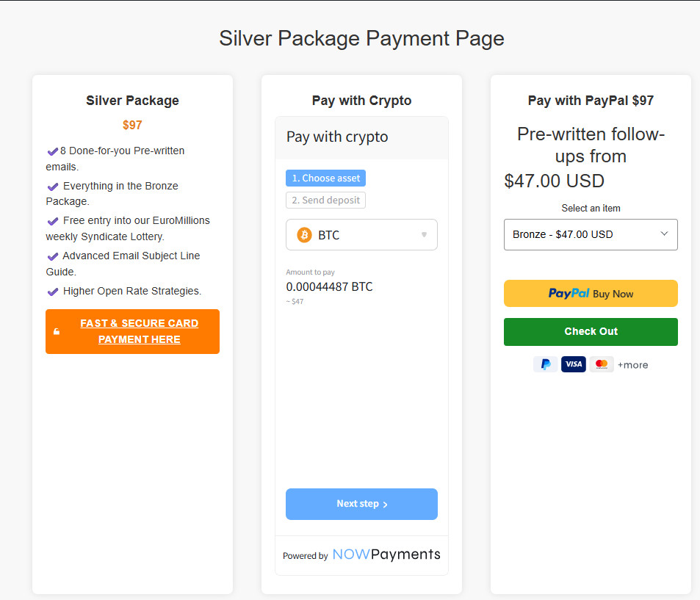The width and height of the screenshot is (700, 600).
Task: Switch to the '2. Send deposit' step
Action: (x=325, y=200)
